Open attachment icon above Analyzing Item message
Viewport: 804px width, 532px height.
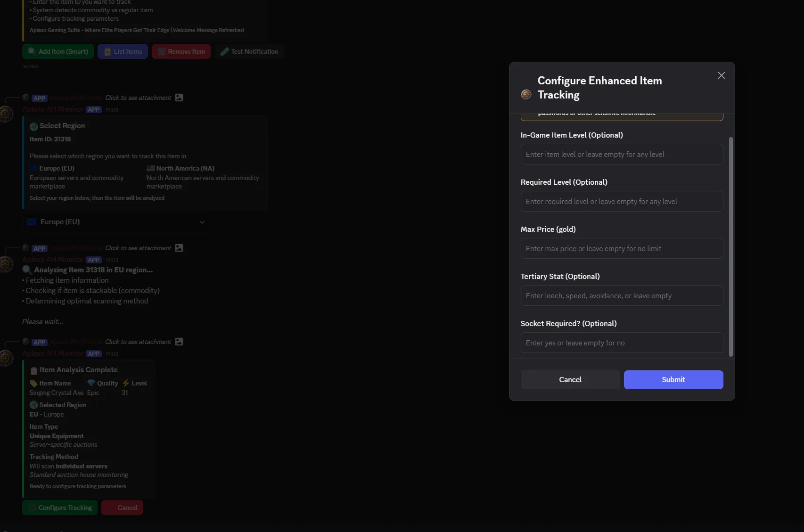179,248
